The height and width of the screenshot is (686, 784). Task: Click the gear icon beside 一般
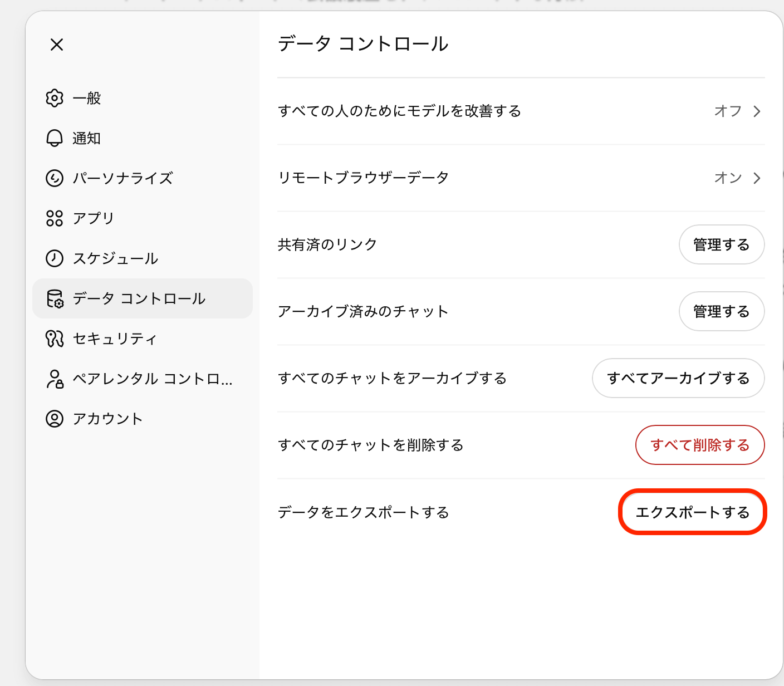(55, 98)
